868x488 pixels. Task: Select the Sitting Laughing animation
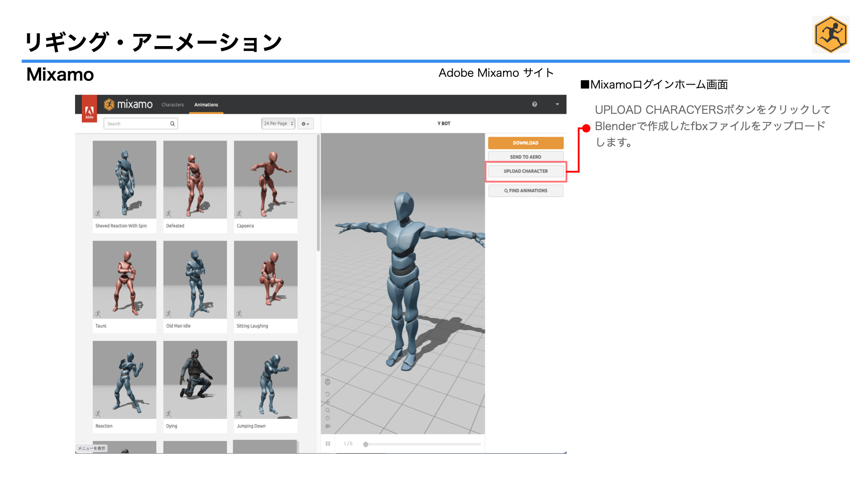[x=266, y=287]
